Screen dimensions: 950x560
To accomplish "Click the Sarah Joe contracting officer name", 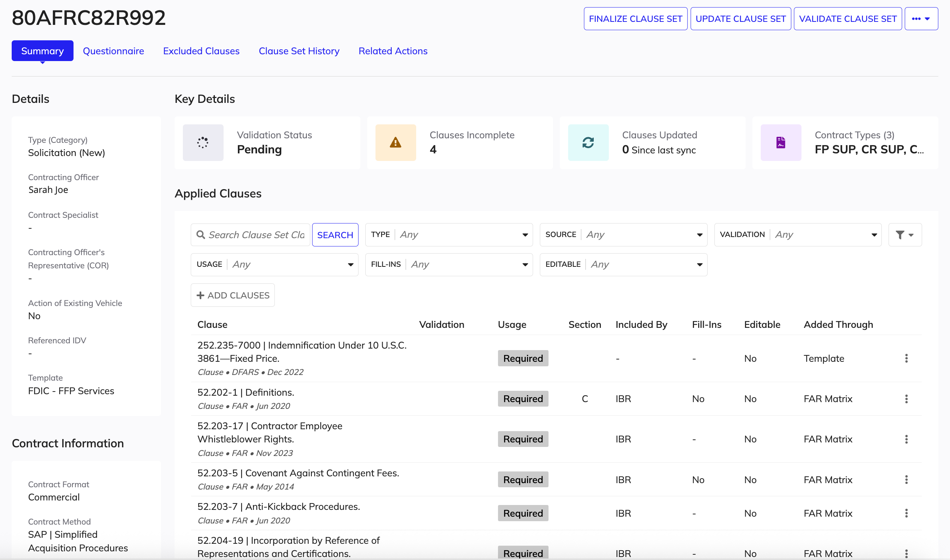I will pyautogui.click(x=48, y=190).
